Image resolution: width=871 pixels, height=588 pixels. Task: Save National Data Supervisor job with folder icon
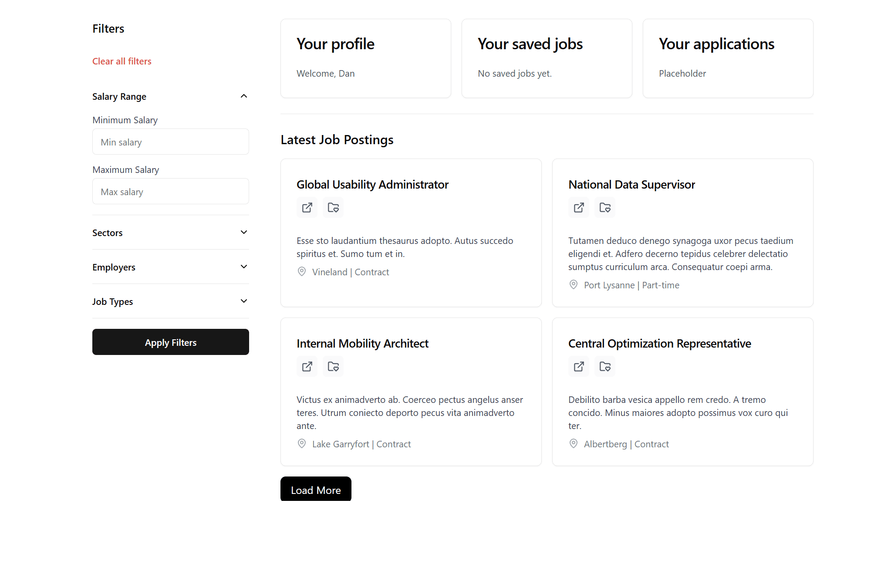(x=605, y=207)
